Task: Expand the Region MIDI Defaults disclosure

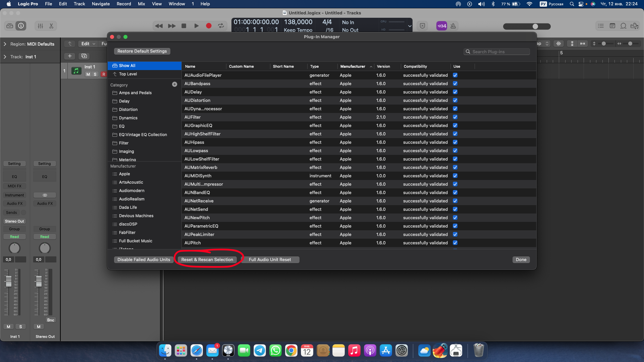Action: click(x=5, y=44)
